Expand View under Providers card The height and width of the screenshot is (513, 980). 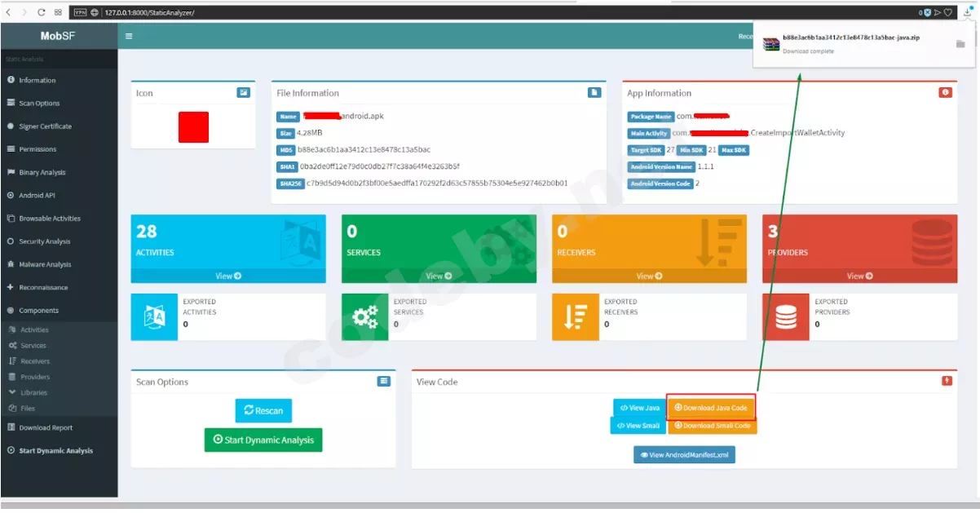[x=859, y=276]
